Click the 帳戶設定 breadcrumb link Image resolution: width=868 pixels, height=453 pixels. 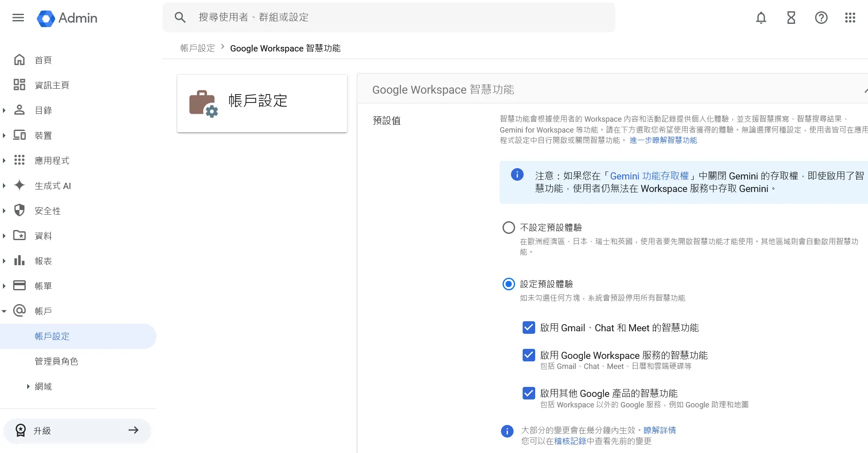point(197,48)
